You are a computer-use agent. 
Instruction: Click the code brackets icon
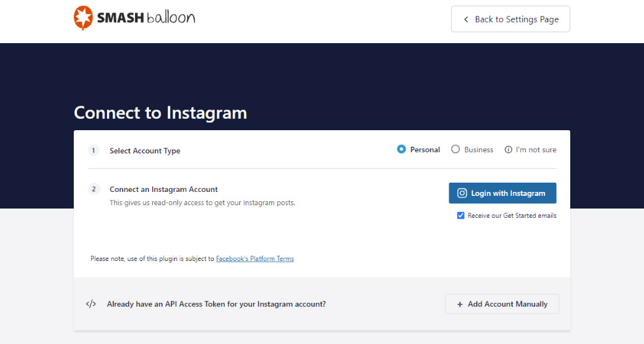click(91, 304)
